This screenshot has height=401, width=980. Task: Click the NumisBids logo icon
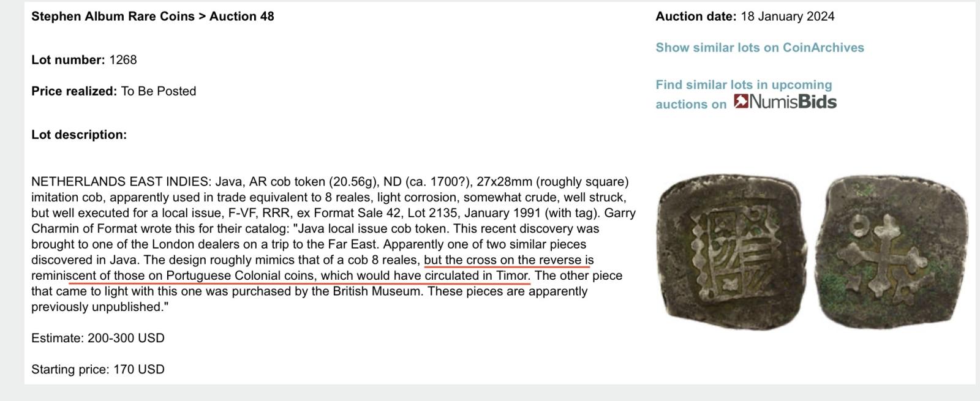tap(741, 102)
